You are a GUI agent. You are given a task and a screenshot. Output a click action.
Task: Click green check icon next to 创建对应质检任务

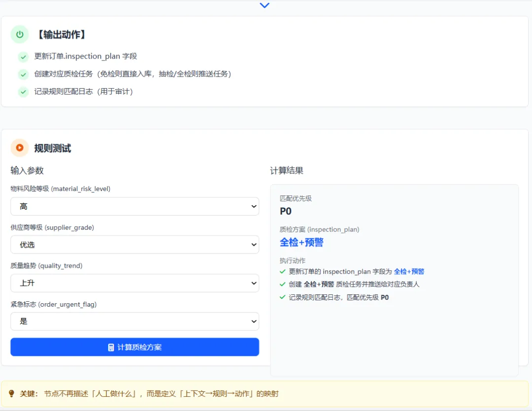23,74
